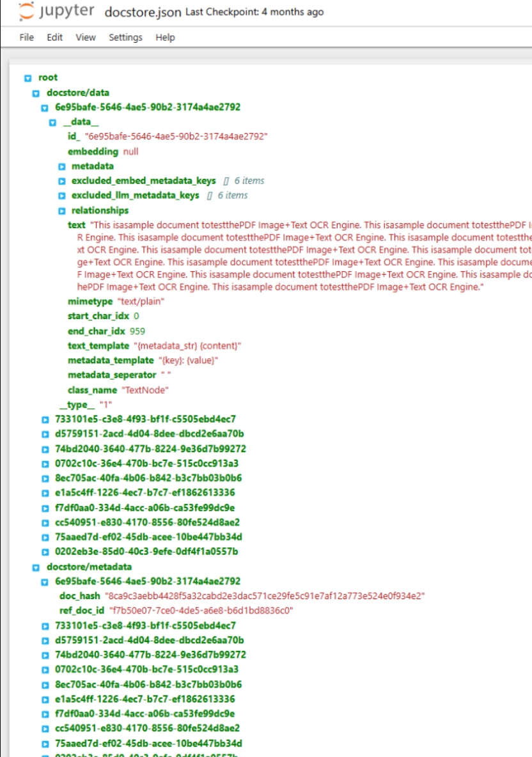
Task: Click the docstore.json file name
Action: click(x=143, y=12)
